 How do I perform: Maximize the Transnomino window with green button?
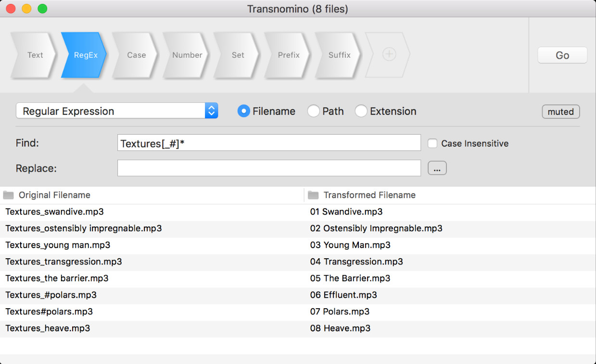coord(42,9)
